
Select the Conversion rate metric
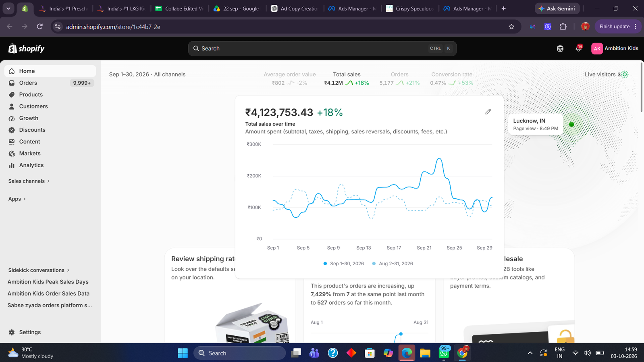[452, 79]
